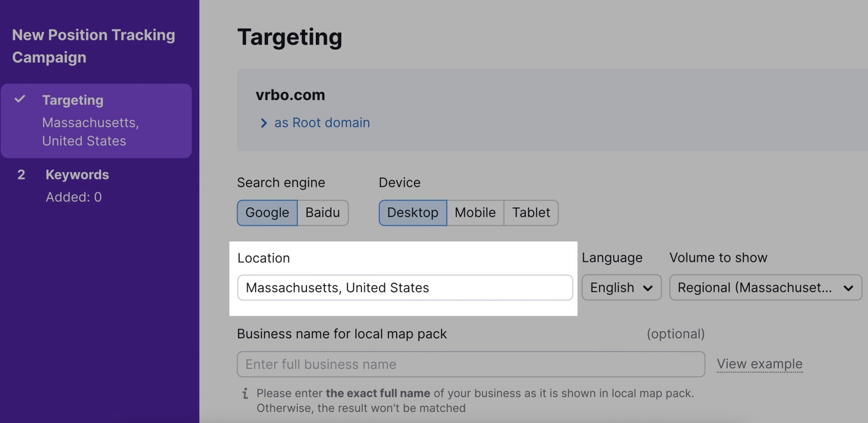
Task: Choose Desktop device option
Action: tap(413, 213)
